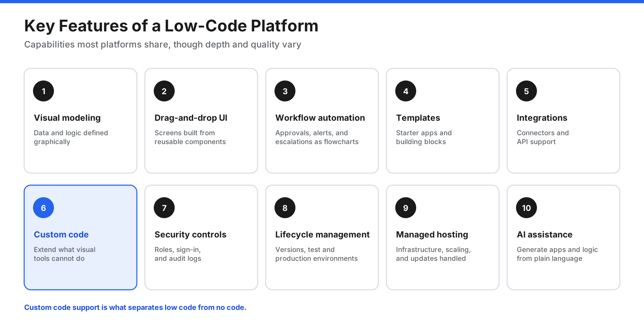The image size is (644, 322).
Task: Select the Drag-and-drop UI heading
Action: click(191, 118)
